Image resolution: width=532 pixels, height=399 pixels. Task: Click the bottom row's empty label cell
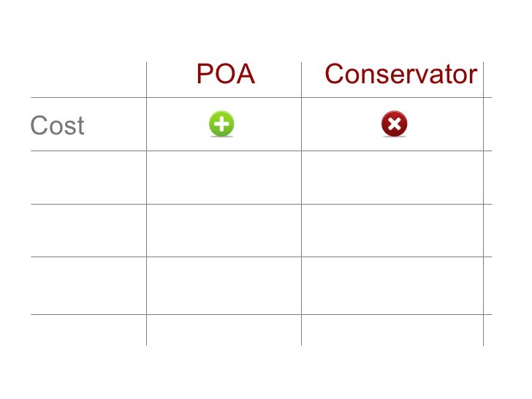pos(88,330)
